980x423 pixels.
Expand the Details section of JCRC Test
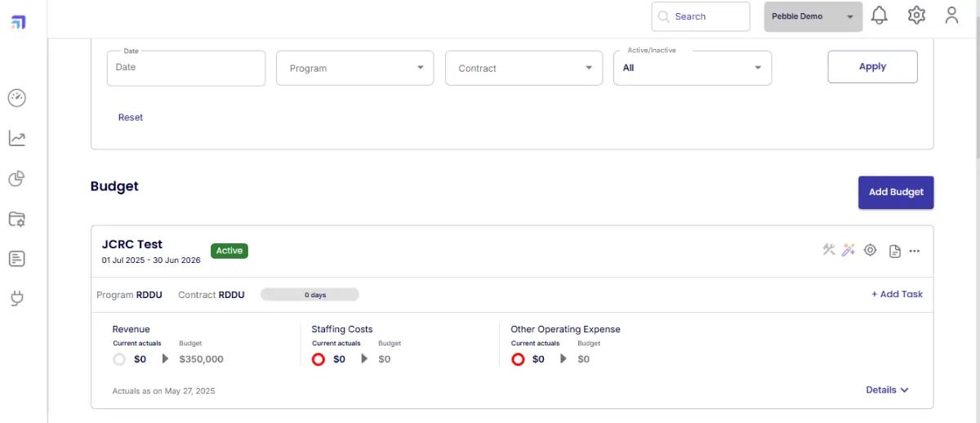(x=887, y=390)
